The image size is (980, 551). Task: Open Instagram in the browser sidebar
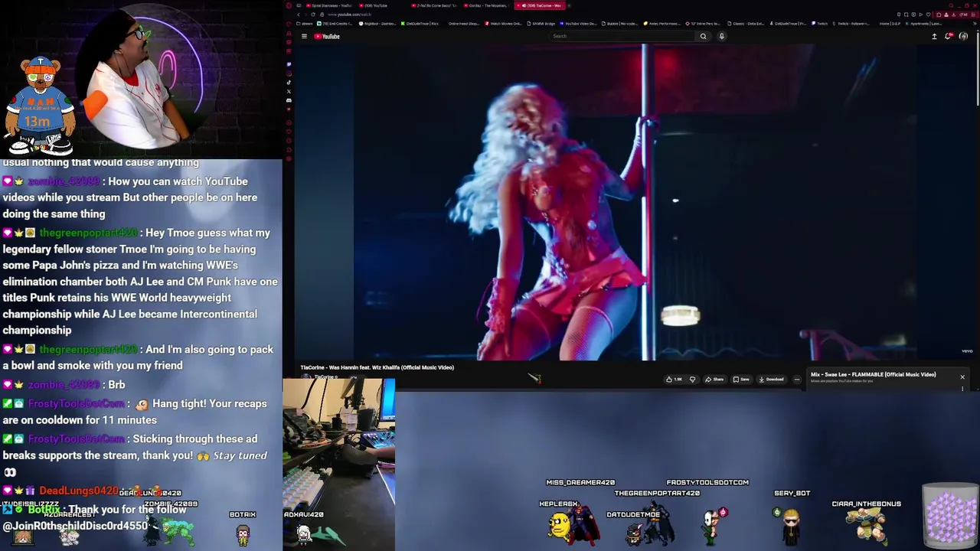pyautogui.click(x=289, y=73)
